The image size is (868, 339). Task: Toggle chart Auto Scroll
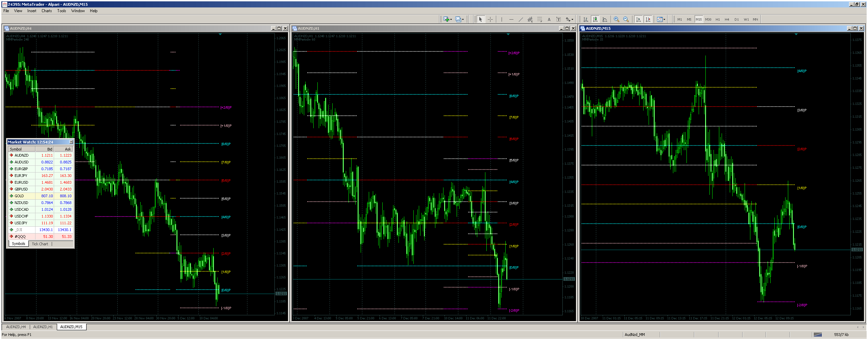click(x=638, y=19)
